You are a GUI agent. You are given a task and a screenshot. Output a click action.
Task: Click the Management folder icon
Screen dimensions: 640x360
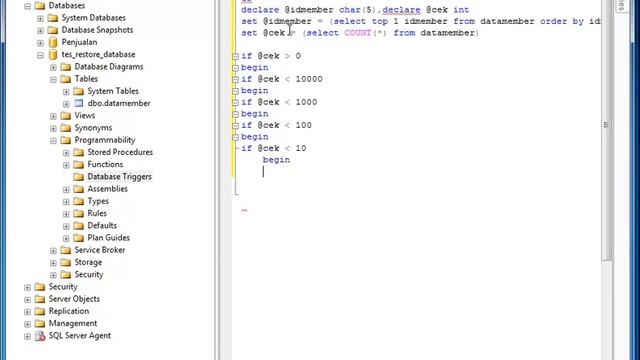click(x=40, y=323)
